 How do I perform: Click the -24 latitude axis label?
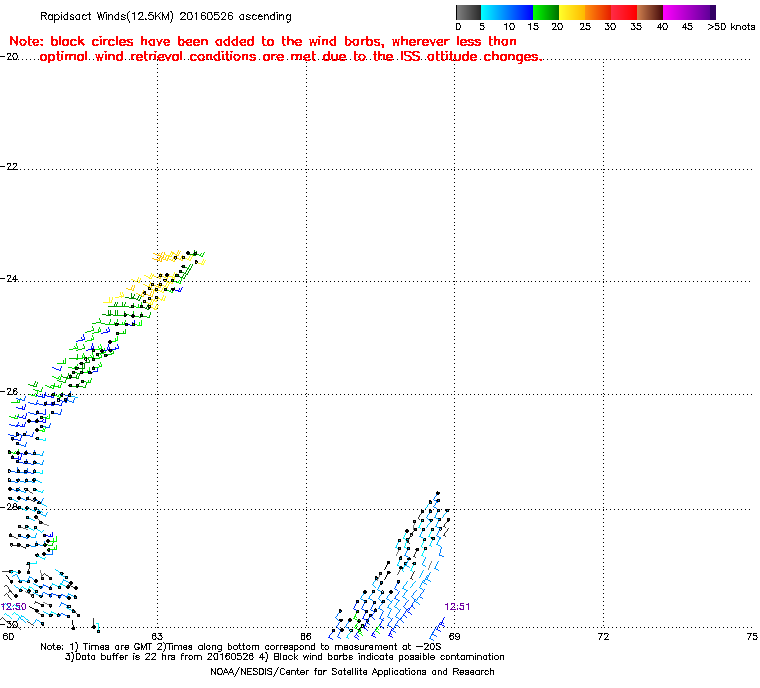pos(10,279)
